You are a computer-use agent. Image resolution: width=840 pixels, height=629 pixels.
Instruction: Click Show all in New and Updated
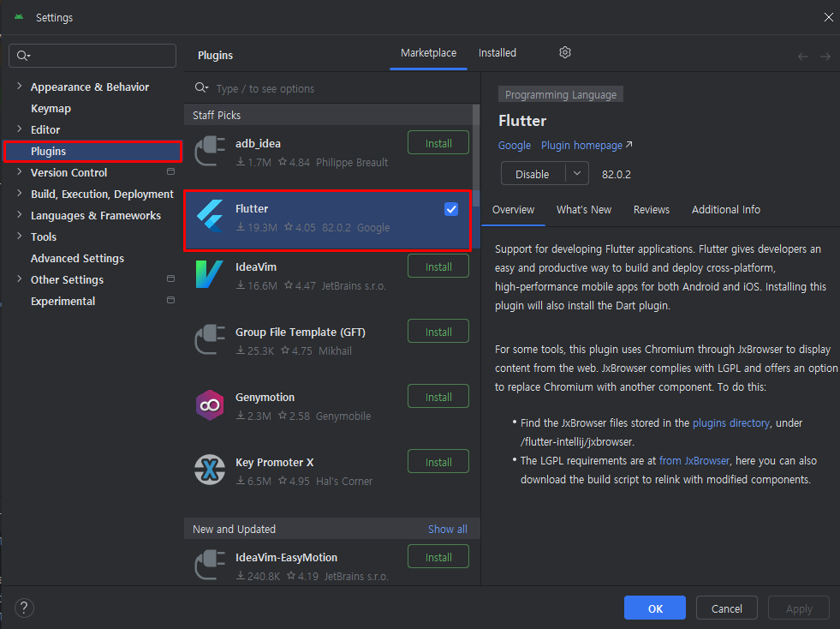(x=447, y=530)
